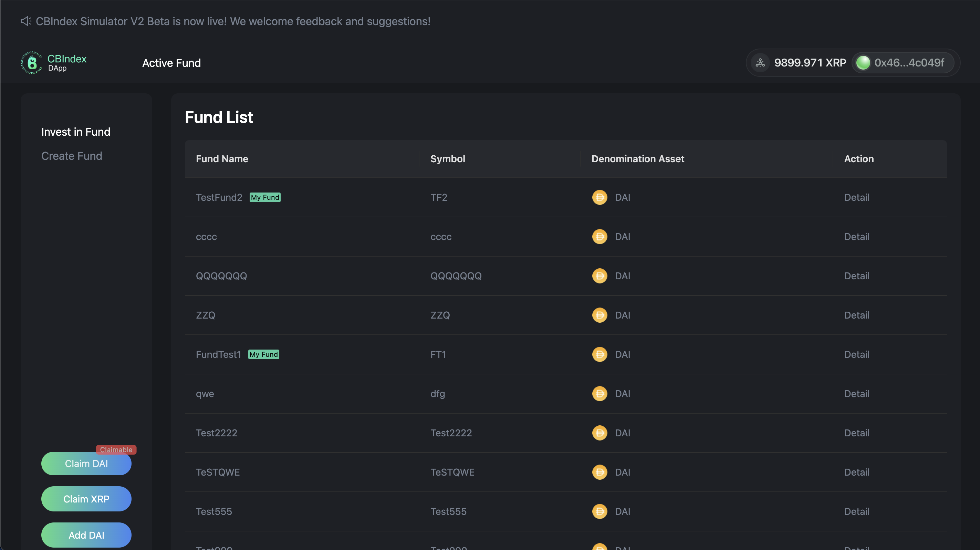The width and height of the screenshot is (980, 550).
Task: Select Invest in Fund in sidebar
Action: point(76,132)
